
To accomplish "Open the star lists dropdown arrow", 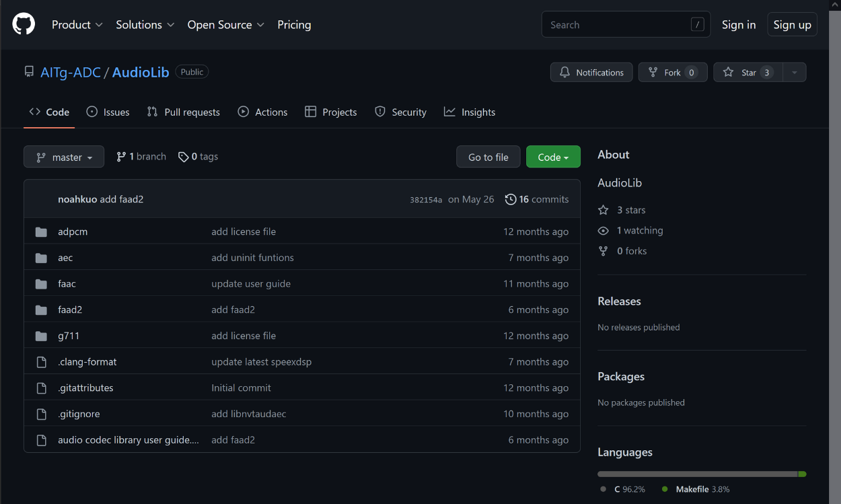I will pos(795,73).
